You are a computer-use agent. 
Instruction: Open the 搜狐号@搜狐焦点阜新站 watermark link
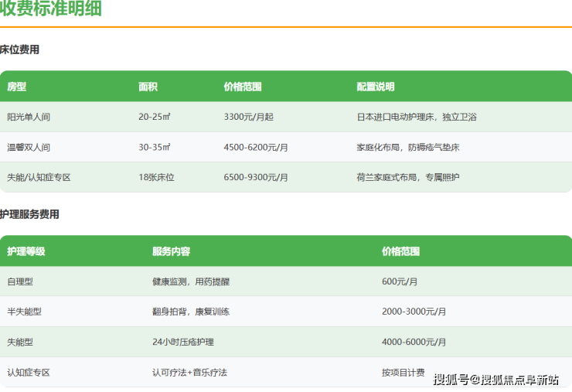tap(495, 379)
